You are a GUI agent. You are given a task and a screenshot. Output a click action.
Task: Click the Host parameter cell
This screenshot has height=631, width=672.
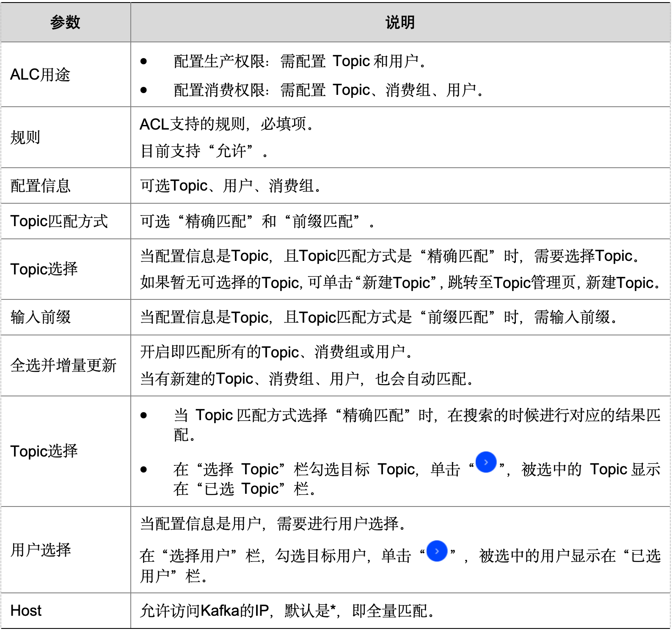pos(66,611)
